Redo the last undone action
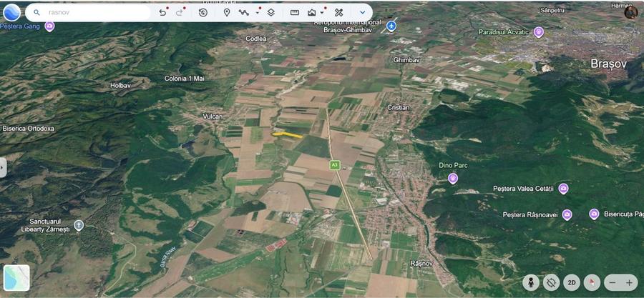 [x=180, y=13]
